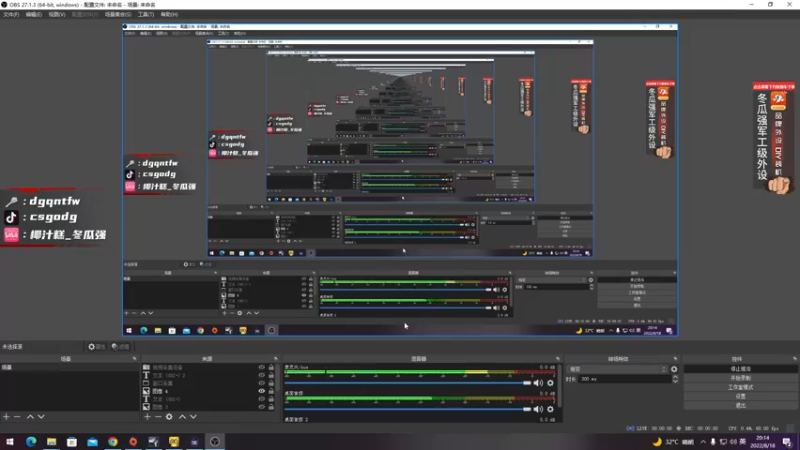Viewport: 800px width, 450px height.
Task: Increase transition duration with up arrow
Action: pyautogui.click(x=675, y=377)
